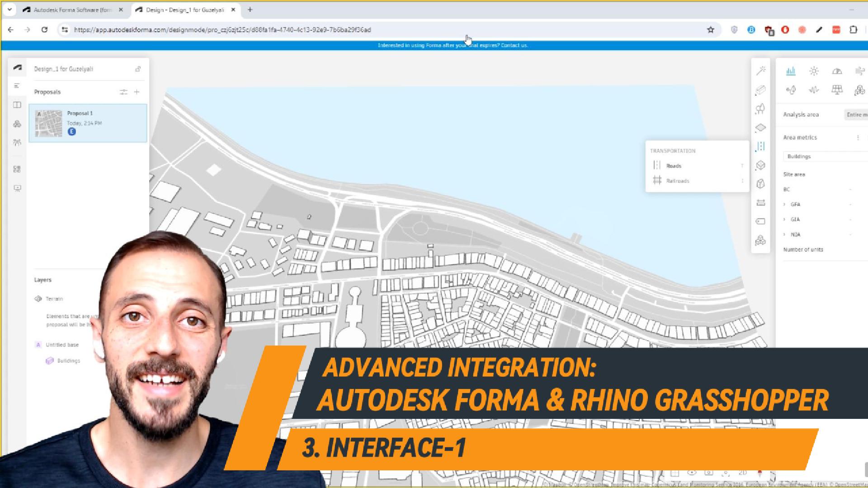Open the magic wand tool in vertical toolbar
Image resolution: width=868 pixels, height=488 pixels.
(760, 70)
